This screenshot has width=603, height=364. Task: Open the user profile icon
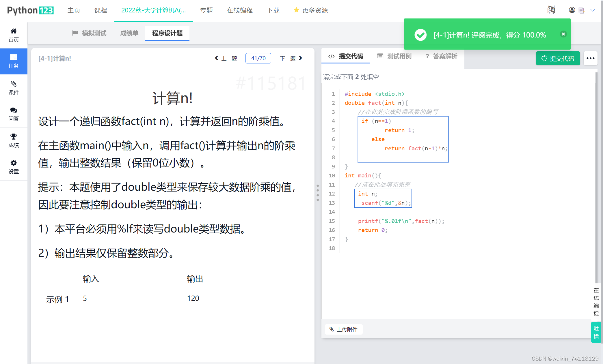pyautogui.click(x=572, y=10)
